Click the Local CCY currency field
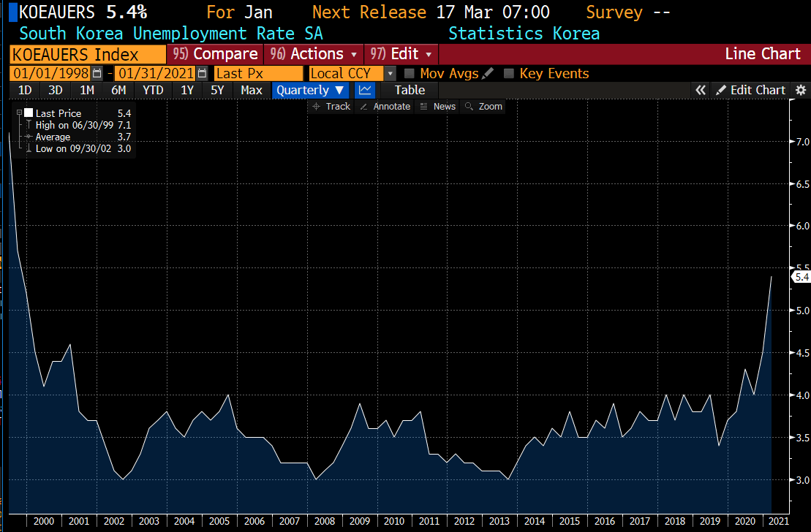 [347, 73]
